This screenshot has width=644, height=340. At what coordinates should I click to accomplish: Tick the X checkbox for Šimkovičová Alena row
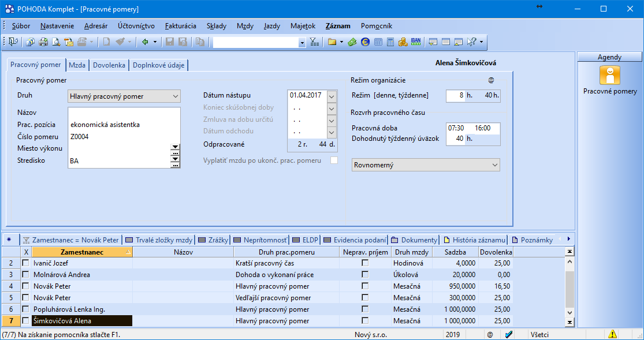(25, 320)
